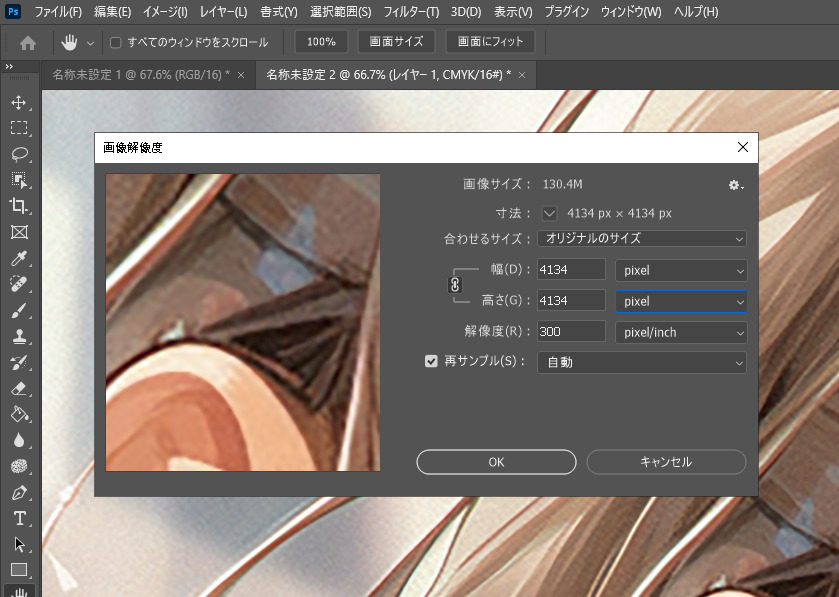
Task: Open the ウィンドウ(W) menu
Action: click(x=631, y=12)
